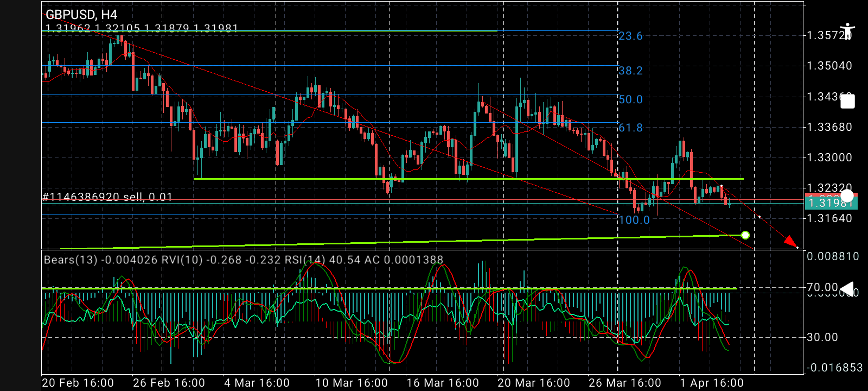
Task: Tap the 70.00 RSI level label
Action: point(822,287)
